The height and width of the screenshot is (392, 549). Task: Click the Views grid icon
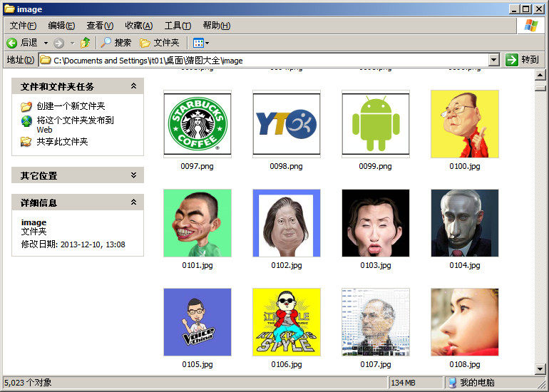[198, 43]
